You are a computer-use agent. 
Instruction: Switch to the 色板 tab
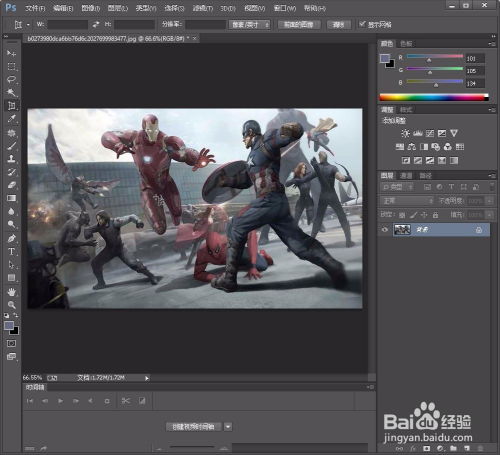pyautogui.click(x=406, y=44)
